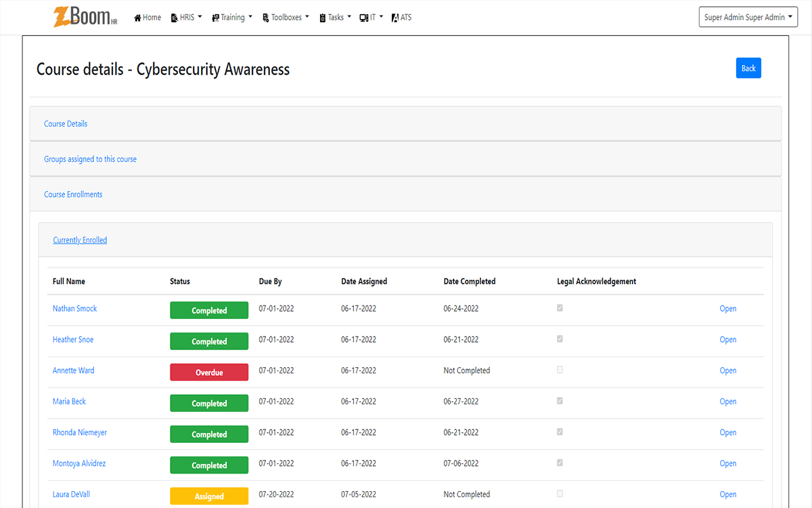Click Open for Nathan Smock
The width and height of the screenshot is (812, 508).
[728, 309]
